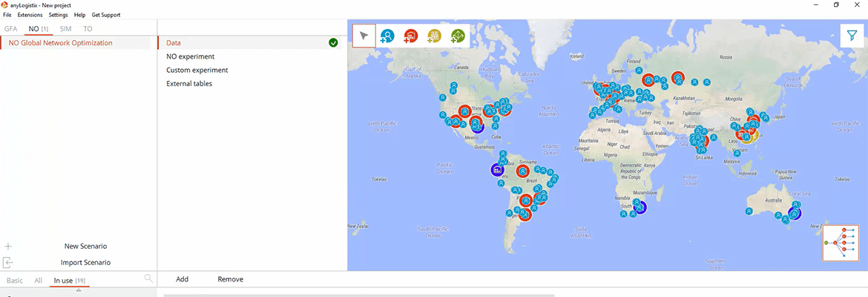
Task: Select NO experiment in the list
Action: pyautogui.click(x=190, y=56)
